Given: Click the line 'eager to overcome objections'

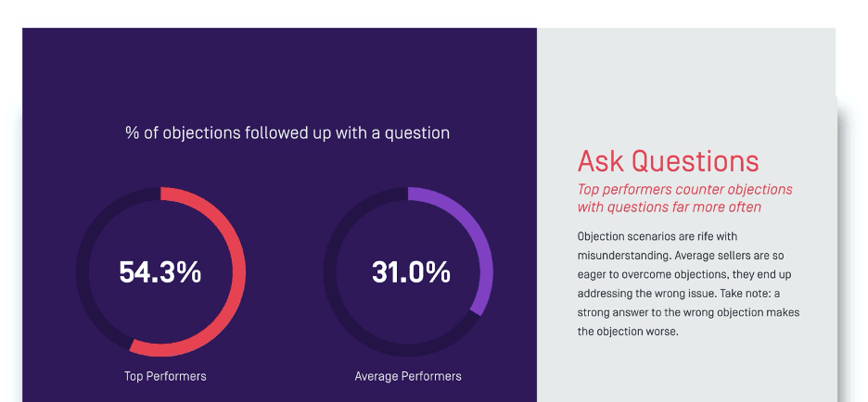Looking at the screenshot, I should (x=683, y=274).
